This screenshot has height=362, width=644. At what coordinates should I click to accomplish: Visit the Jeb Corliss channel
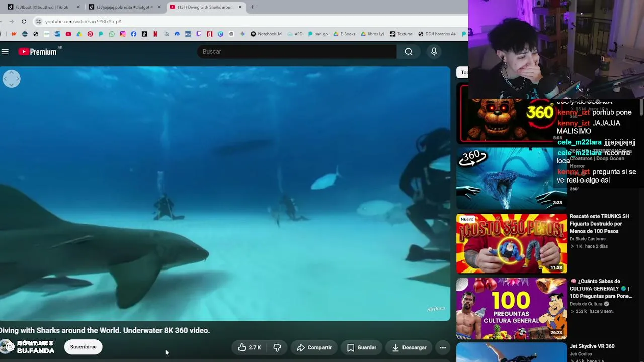click(x=580, y=354)
